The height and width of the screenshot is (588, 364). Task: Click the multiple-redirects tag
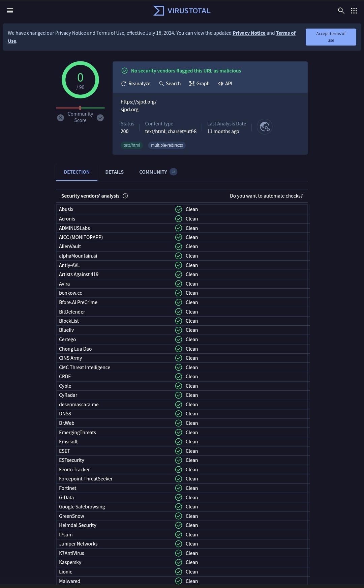(167, 145)
